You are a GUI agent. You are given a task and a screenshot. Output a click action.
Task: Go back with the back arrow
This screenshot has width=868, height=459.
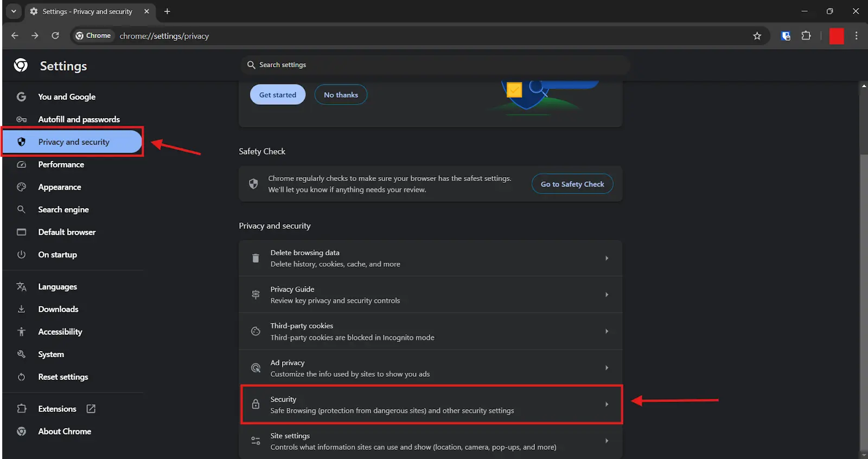(15, 36)
